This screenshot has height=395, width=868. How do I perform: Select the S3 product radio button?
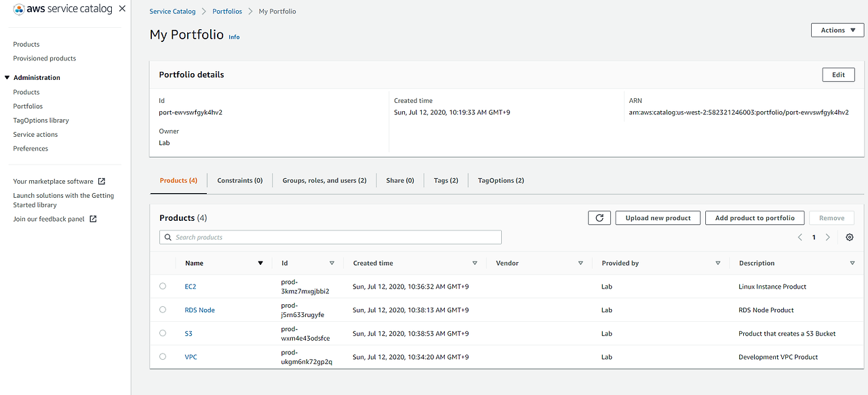coord(163,333)
